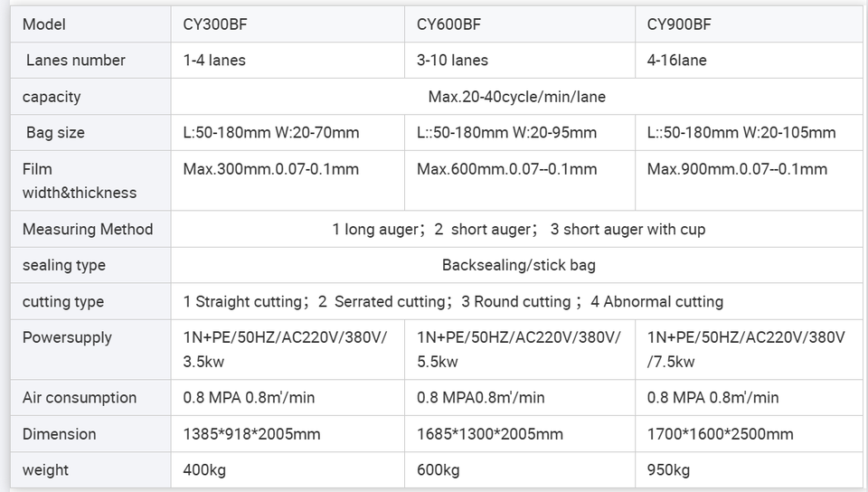Screen dimensions: 868x492
Task: Select the "Max.600mm.0.07--0.1mm" film cell
Action: coord(506,169)
